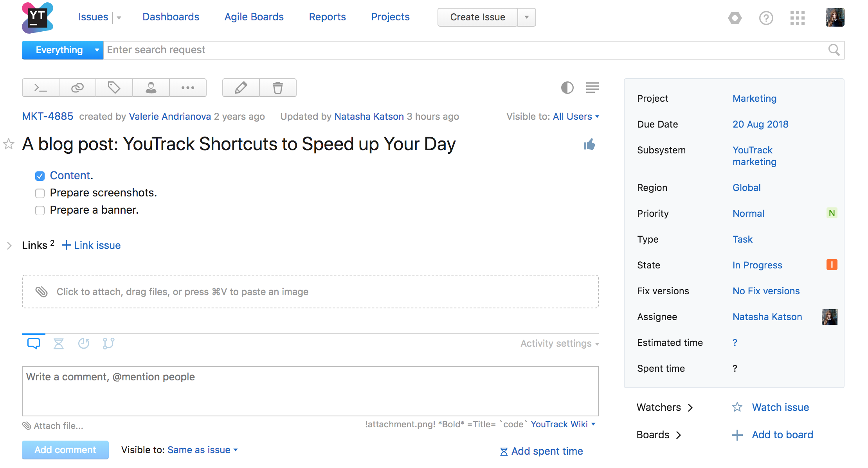Click Natasha Katson assignee avatar
868x468 pixels.
(x=830, y=317)
